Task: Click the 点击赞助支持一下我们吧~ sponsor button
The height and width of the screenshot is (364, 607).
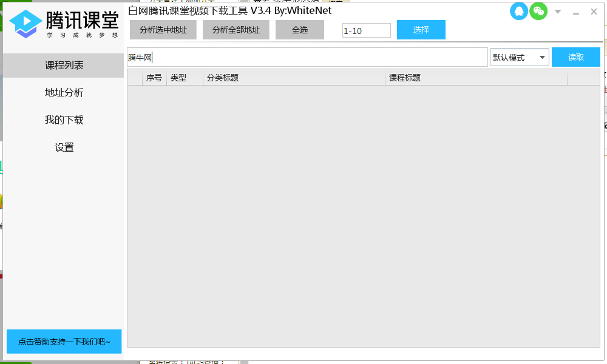Action: pos(64,342)
